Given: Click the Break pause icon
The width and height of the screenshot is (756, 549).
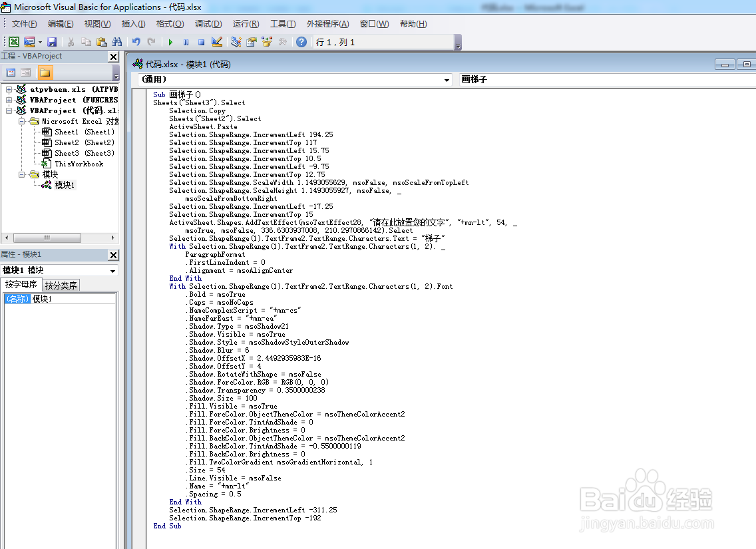Looking at the screenshot, I should point(186,43).
